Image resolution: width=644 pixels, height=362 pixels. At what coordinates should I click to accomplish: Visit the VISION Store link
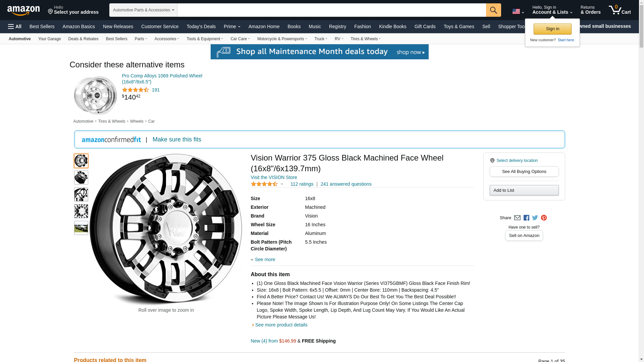coord(274,177)
